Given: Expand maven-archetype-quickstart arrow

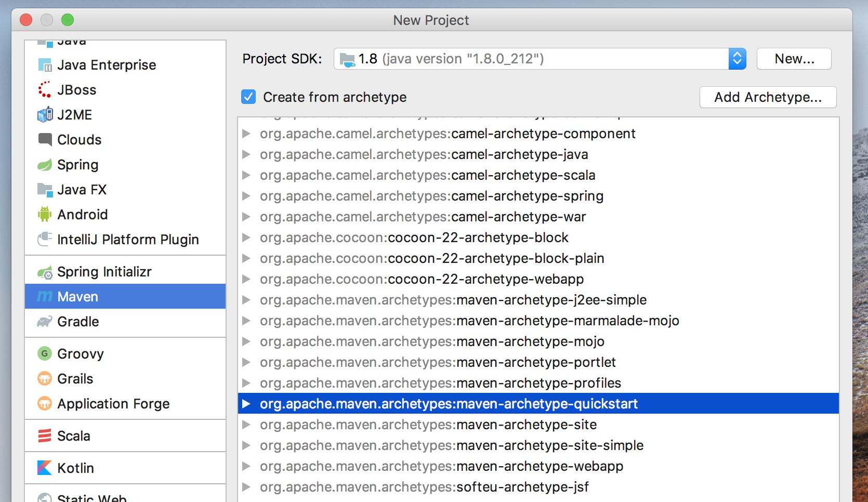Looking at the screenshot, I should coord(246,404).
